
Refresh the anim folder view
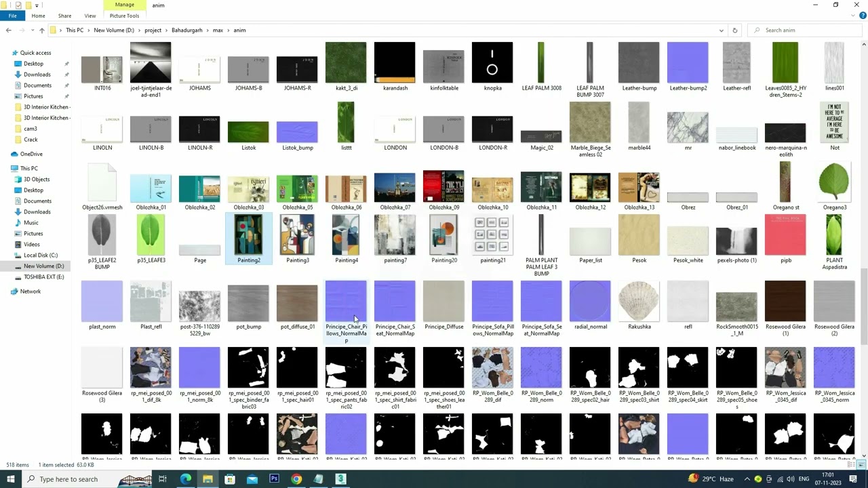734,30
